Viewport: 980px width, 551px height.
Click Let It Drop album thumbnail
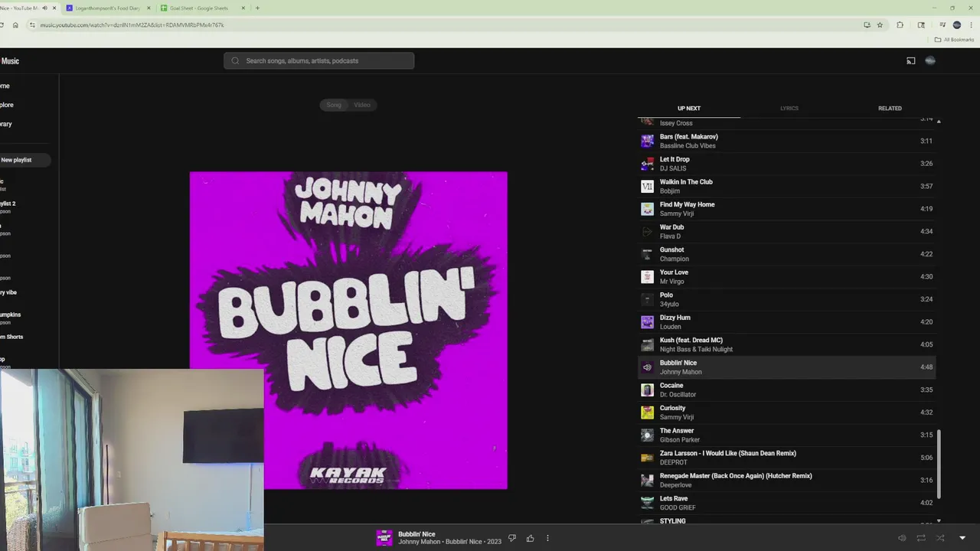pos(647,164)
